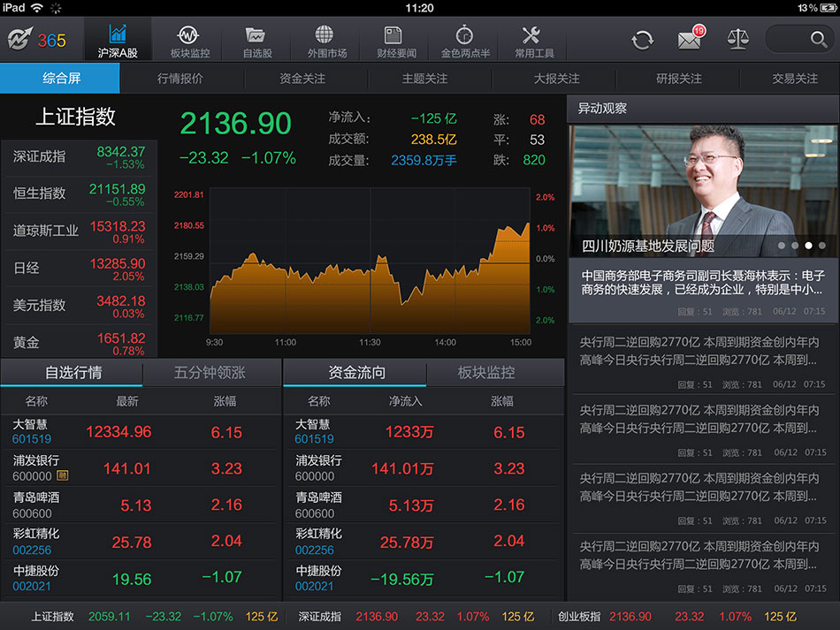
Task: Open 中捷股份 row showing −19.56万 inflow
Action: pos(424,578)
